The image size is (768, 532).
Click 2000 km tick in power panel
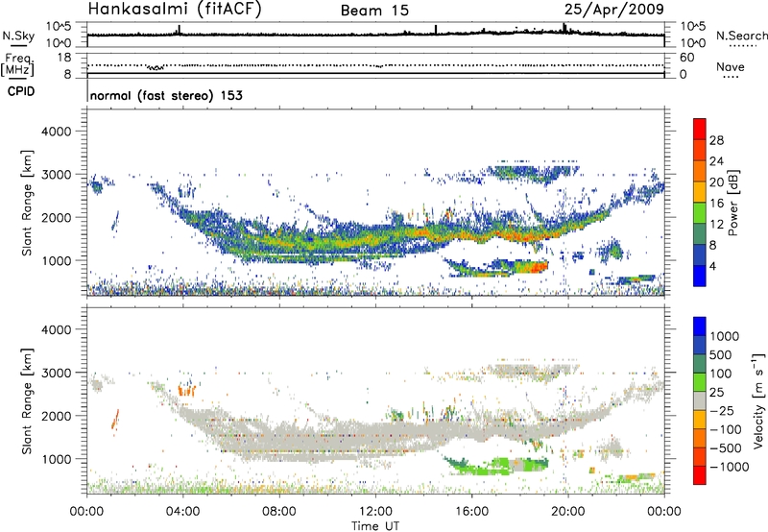pyautogui.click(x=56, y=217)
